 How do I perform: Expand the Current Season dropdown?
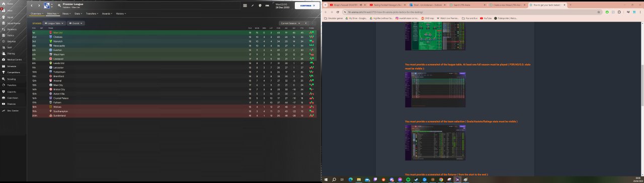[291, 23]
